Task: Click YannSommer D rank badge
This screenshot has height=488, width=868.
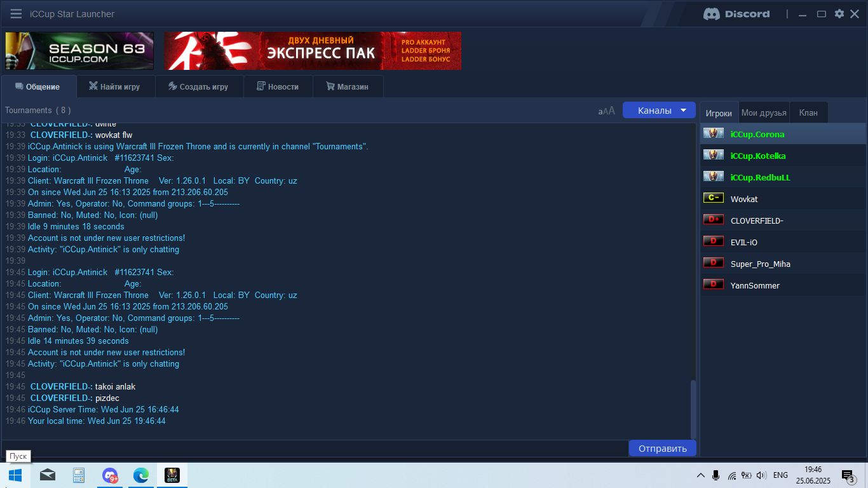Action: 714,285
